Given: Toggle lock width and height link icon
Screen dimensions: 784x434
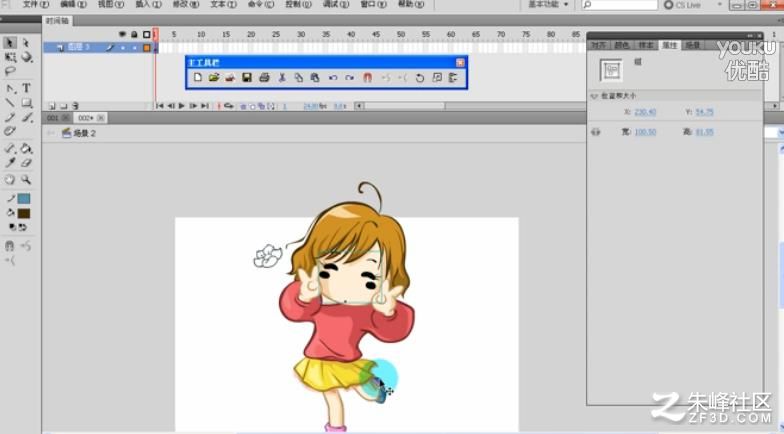Looking at the screenshot, I should tap(596, 132).
